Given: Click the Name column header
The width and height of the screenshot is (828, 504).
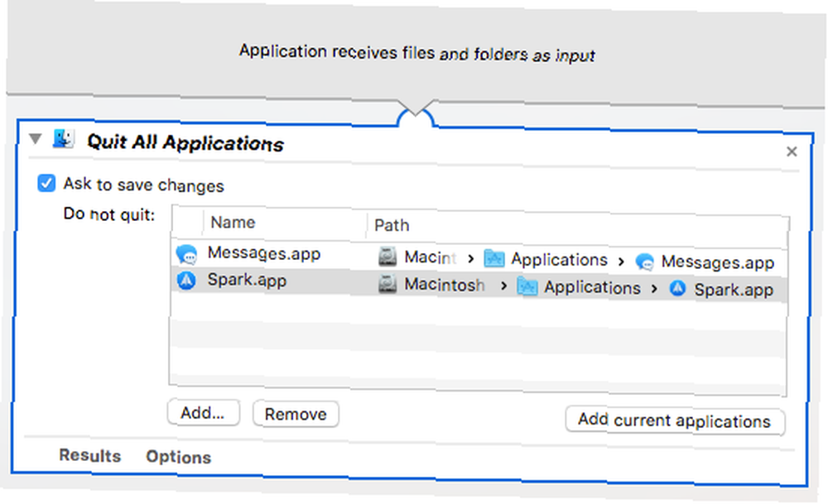Looking at the screenshot, I should coord(233,223).
